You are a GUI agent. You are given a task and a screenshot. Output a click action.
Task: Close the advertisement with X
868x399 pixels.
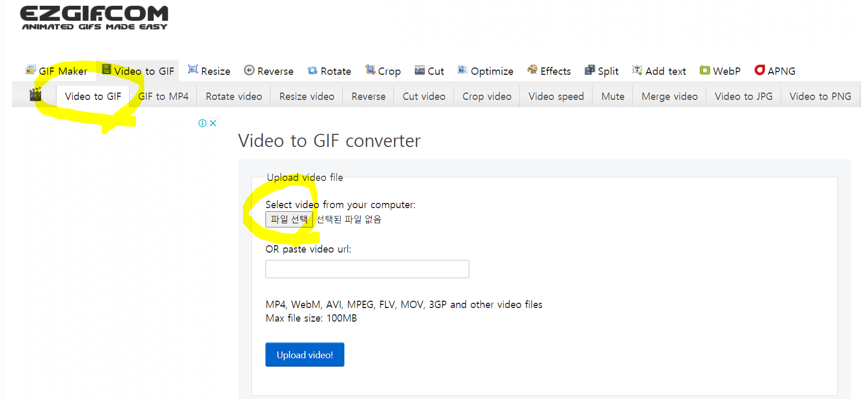[213, 123]
